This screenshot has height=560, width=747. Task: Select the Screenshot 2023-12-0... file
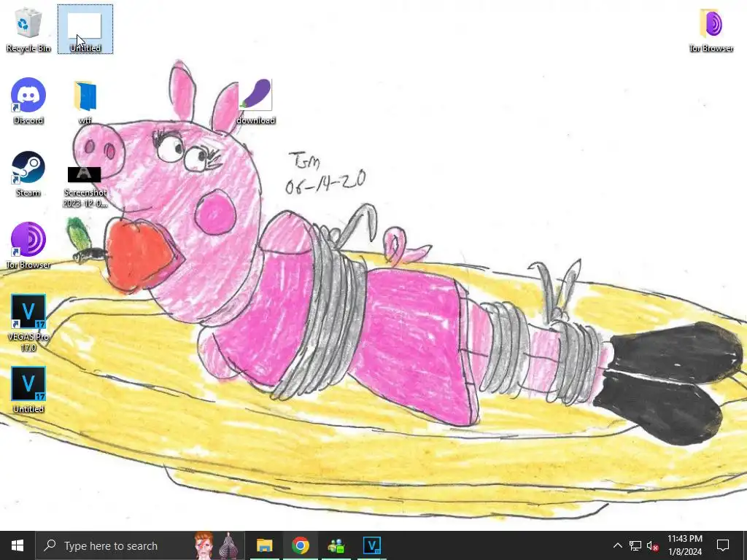(x=85, y=187)
